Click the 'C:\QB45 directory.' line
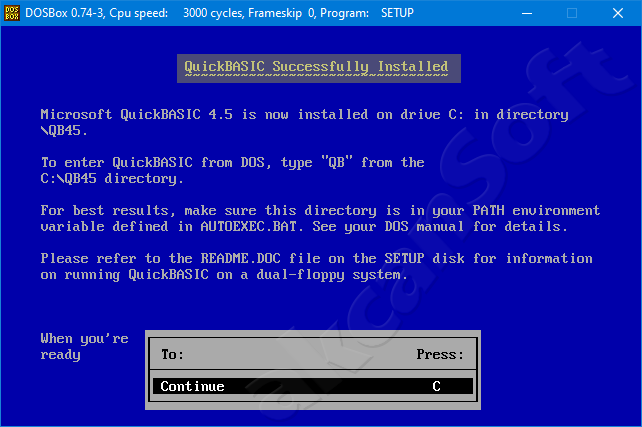Image resolution: width=642 pixels, height=427 pixels. click(112, 178)
